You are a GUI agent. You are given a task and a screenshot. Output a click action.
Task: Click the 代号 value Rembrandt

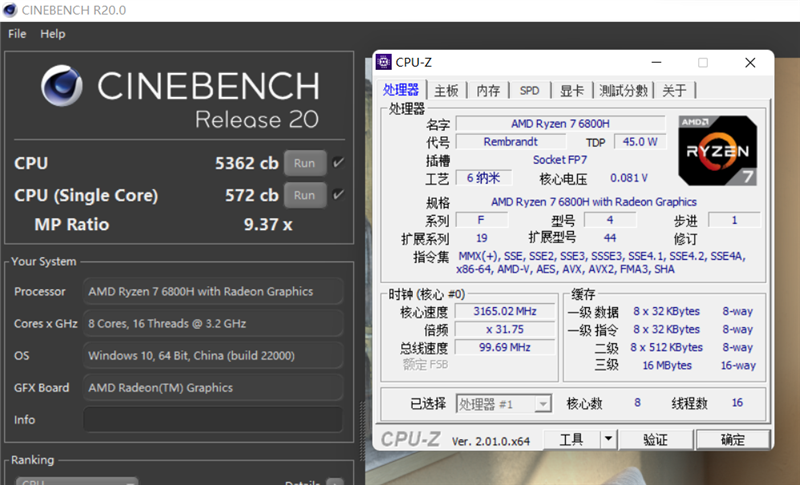tap(510, 142)
